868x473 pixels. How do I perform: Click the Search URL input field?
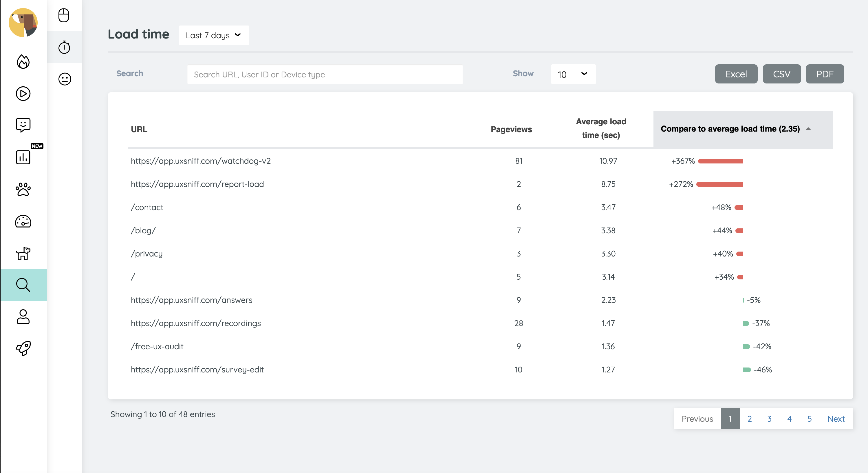[325, 74]
